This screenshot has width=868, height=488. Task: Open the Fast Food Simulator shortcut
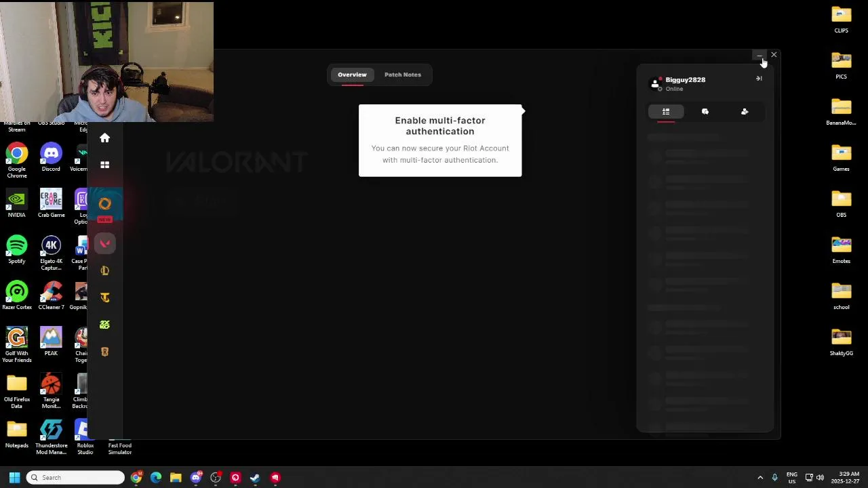point(119,447)
